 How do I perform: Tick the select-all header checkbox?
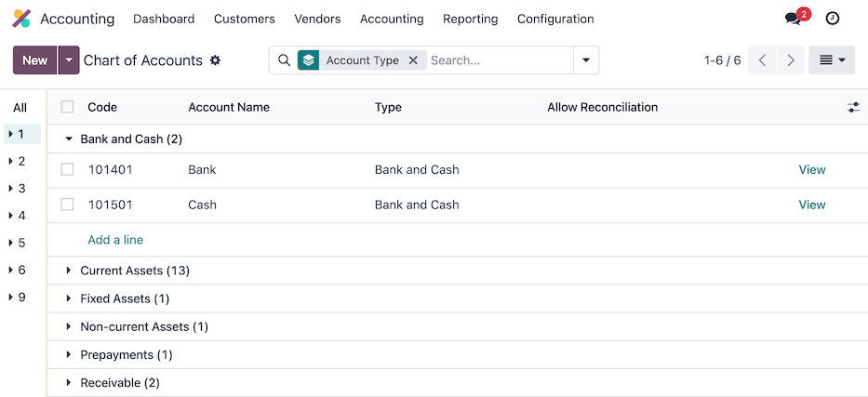point(67,107)
